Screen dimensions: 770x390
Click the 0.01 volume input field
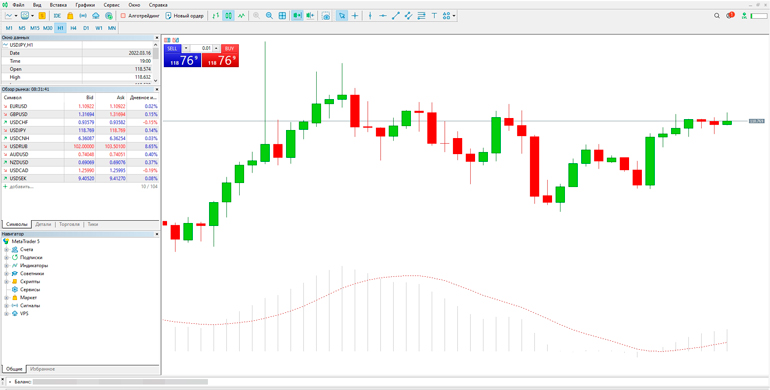click(201, 49)
